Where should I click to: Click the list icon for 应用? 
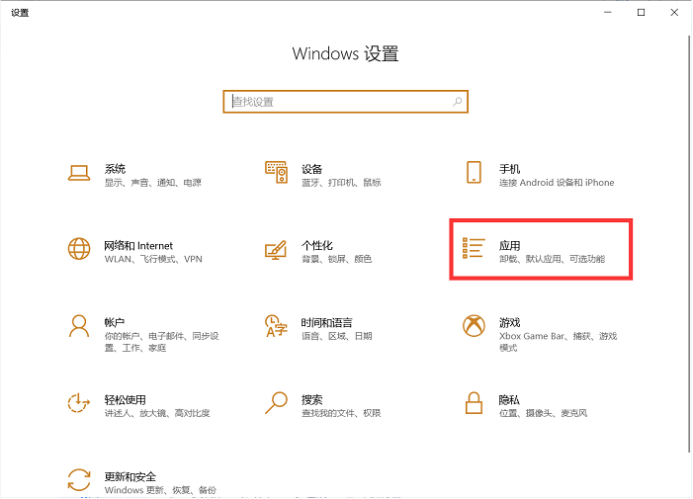[x=473, y=248]
